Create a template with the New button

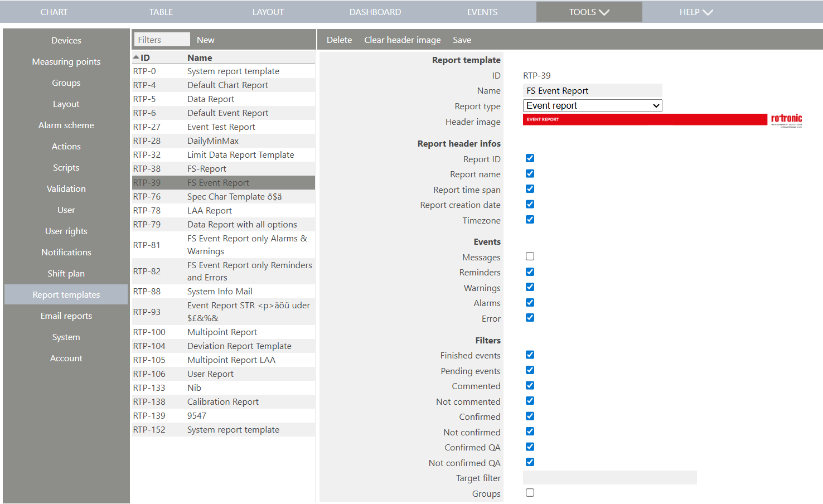tap(205, 40)
